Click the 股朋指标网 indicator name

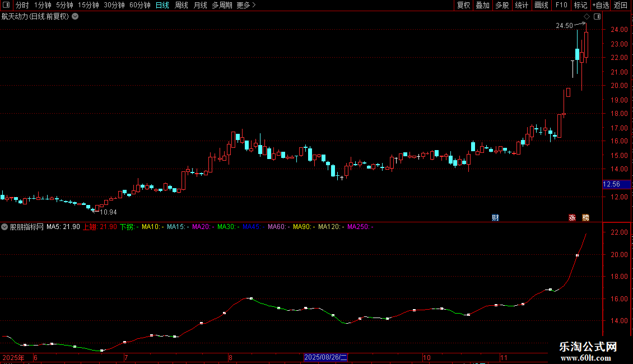(x=27, y=227)
